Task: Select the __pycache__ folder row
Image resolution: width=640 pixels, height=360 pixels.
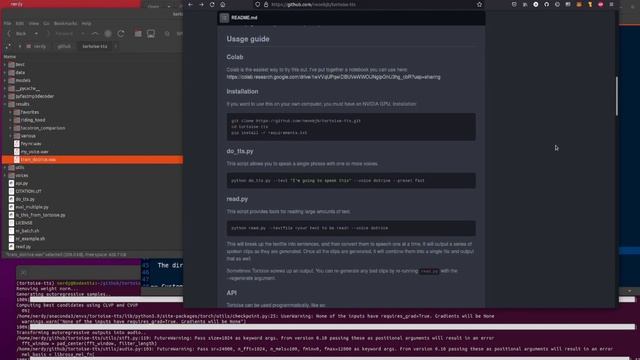Action: click(92, 89)
